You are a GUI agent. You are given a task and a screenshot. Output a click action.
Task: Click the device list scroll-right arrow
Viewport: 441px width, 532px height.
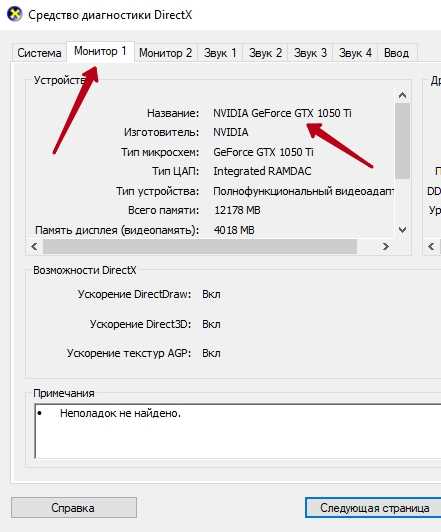pos(385,246)
